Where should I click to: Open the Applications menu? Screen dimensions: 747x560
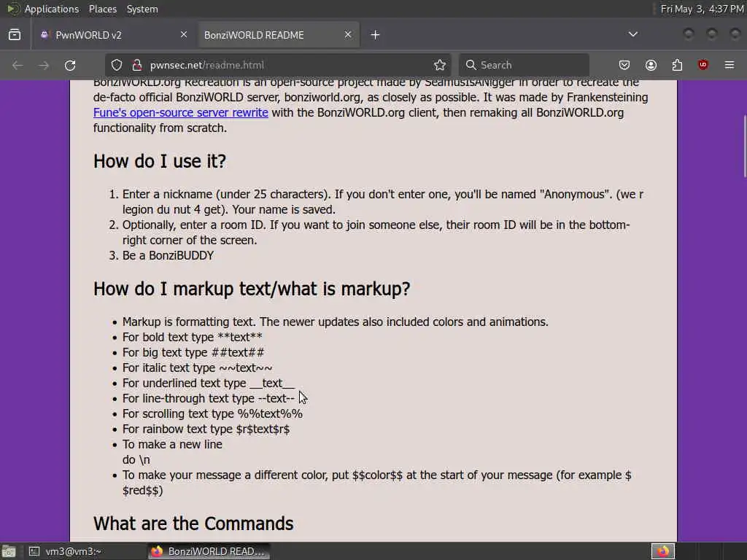coord(52,9)
